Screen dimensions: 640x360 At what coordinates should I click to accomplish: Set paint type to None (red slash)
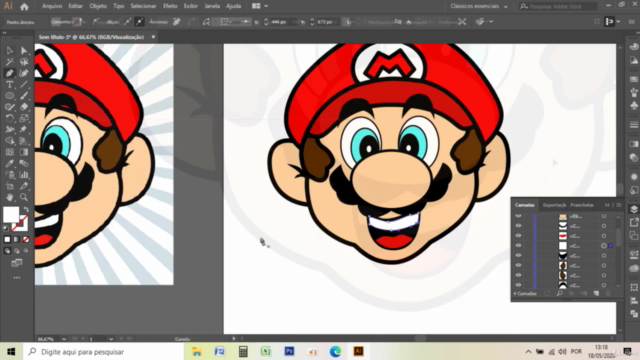click(26, 240)
